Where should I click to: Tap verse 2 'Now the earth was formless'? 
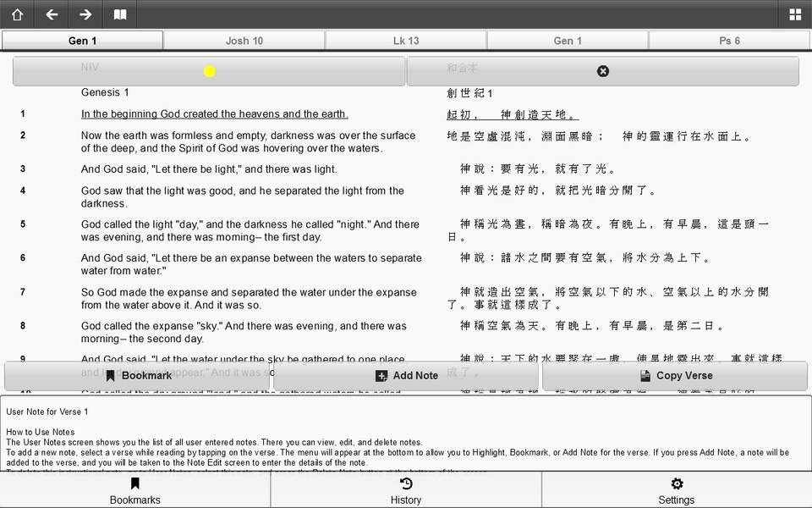tap(248, 141)
